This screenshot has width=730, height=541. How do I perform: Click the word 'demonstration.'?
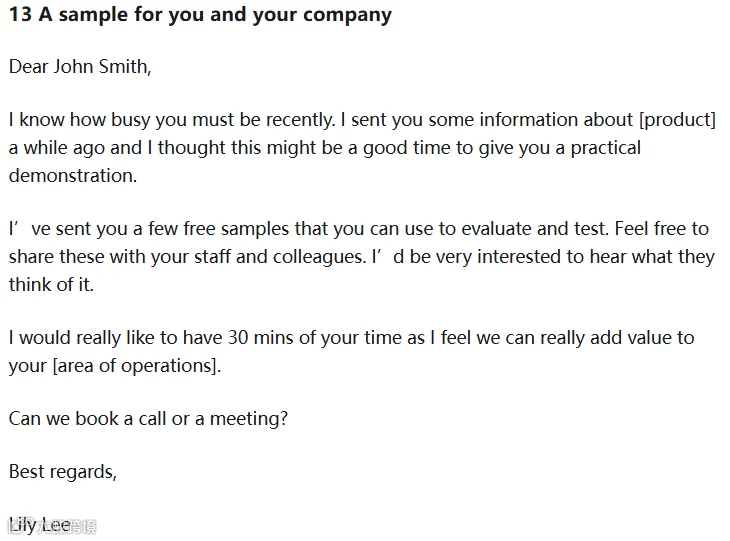point(73,176)
